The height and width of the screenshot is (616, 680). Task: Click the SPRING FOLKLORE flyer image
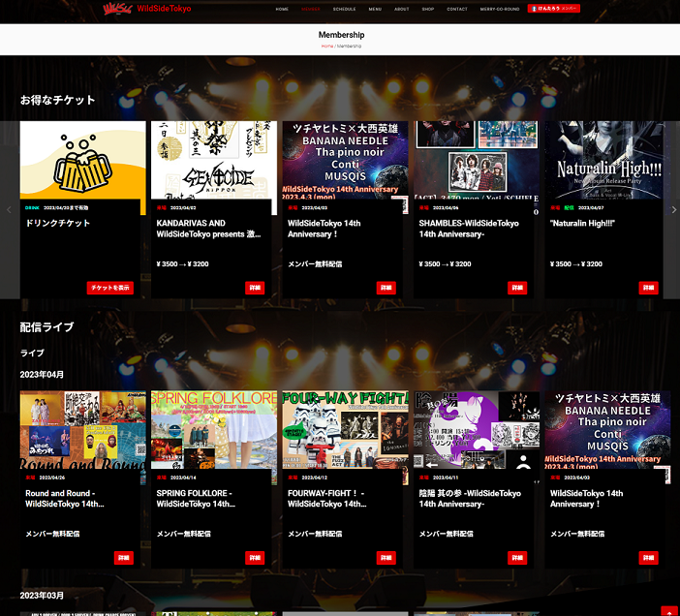pos(214,430)
